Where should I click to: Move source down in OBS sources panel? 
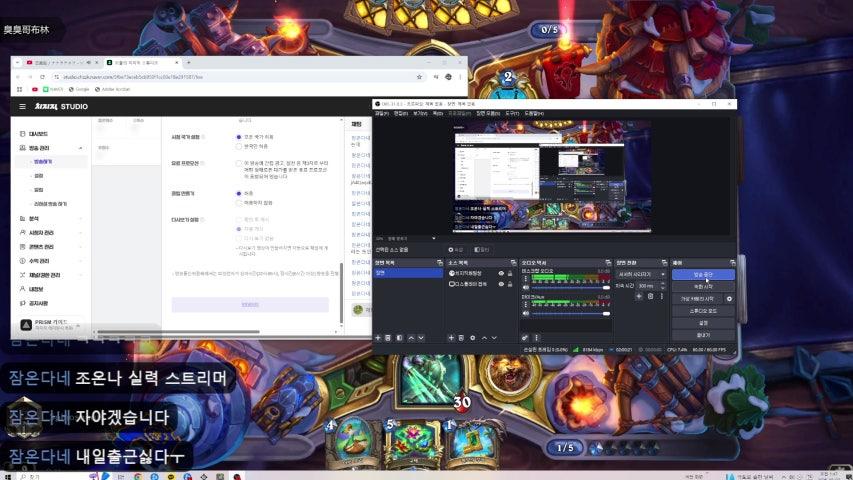coord(494,338)
